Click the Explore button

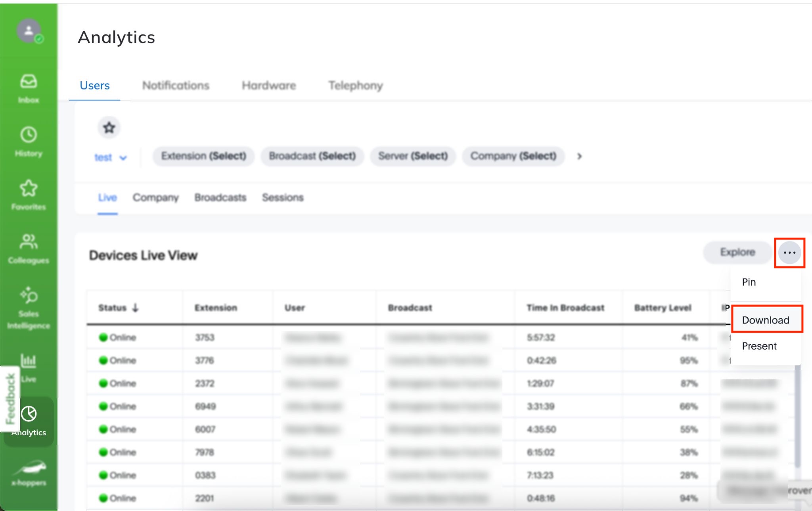click(737, 252)
